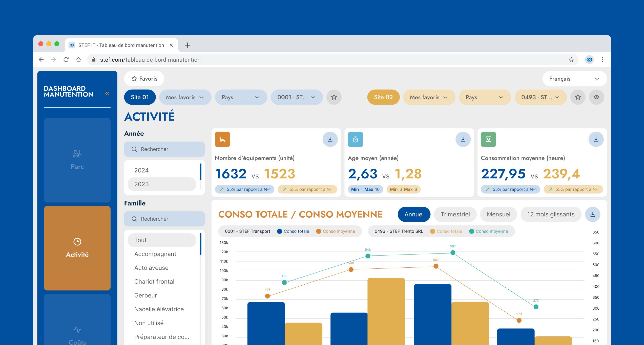Click the browser reload icon
Screen dimensions: 644x345
[66, 60]
